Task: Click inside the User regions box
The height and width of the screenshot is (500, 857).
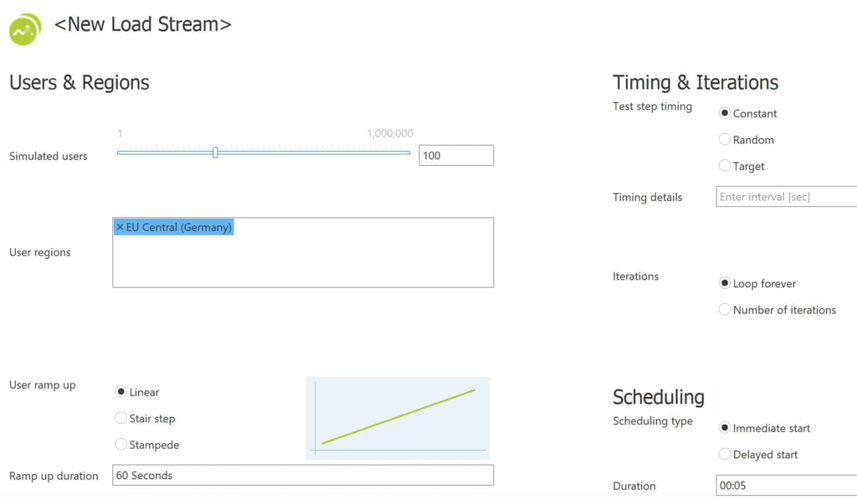Action: coord(303,263)
